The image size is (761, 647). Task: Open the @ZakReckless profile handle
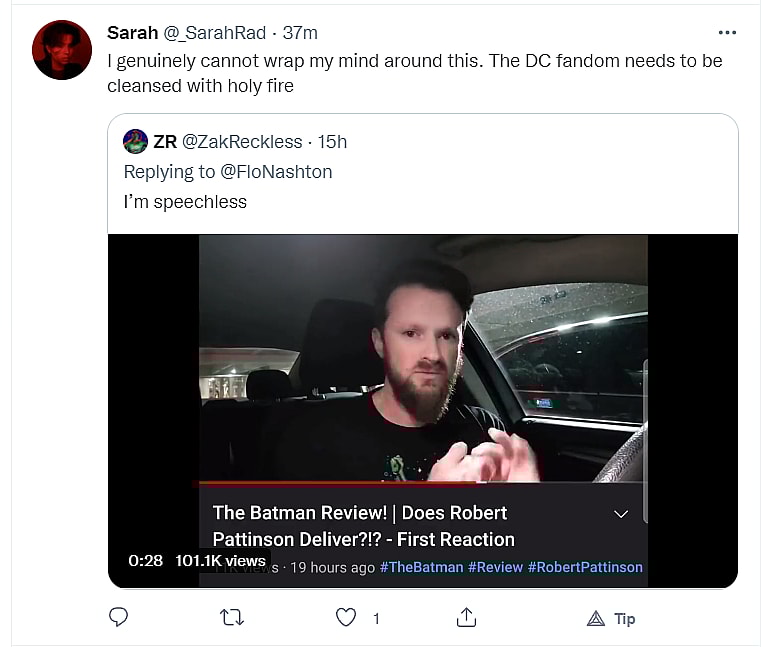[240, 141]
